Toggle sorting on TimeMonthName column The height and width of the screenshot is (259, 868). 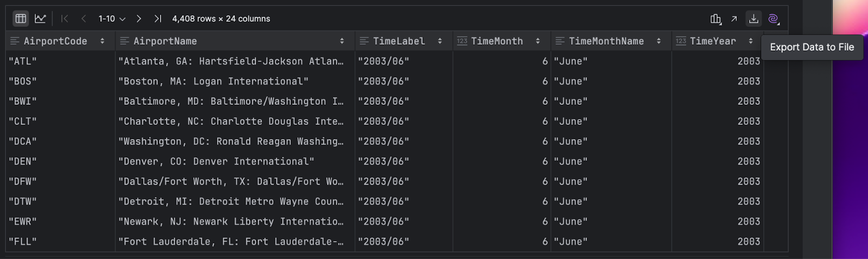click(x=659, y=41)
